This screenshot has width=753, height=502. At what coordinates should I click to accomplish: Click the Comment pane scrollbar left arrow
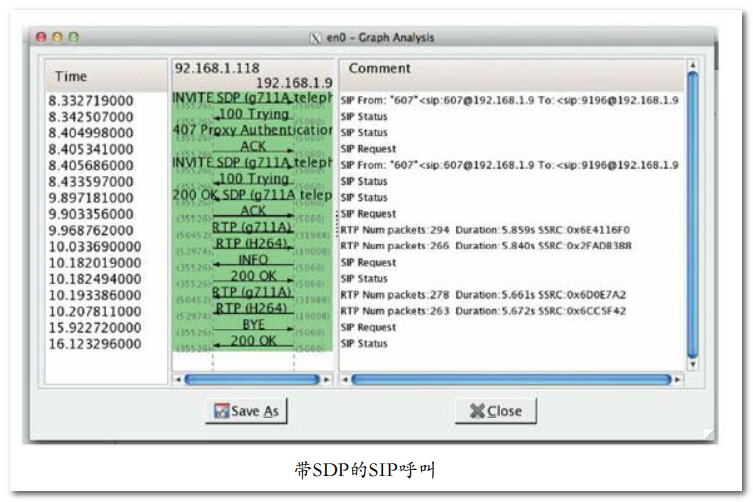(345, 380)
